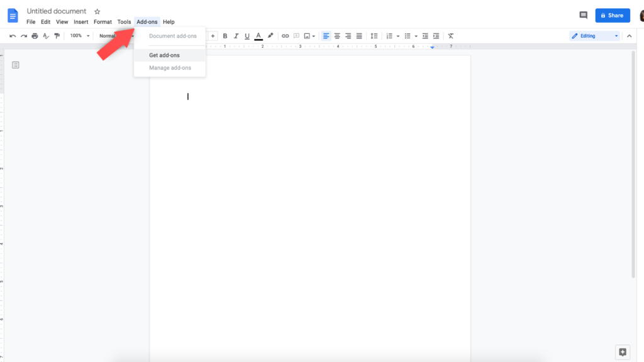Screen dimensions: 644x362
Task: Open the Editing mode dropdown
Action: tap(594, 36)
